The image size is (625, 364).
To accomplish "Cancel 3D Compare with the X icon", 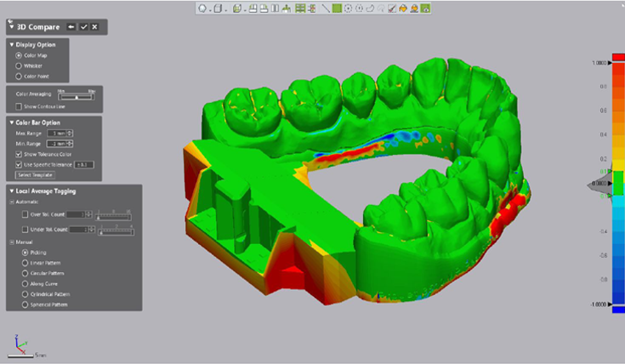I will coord(94,26).
